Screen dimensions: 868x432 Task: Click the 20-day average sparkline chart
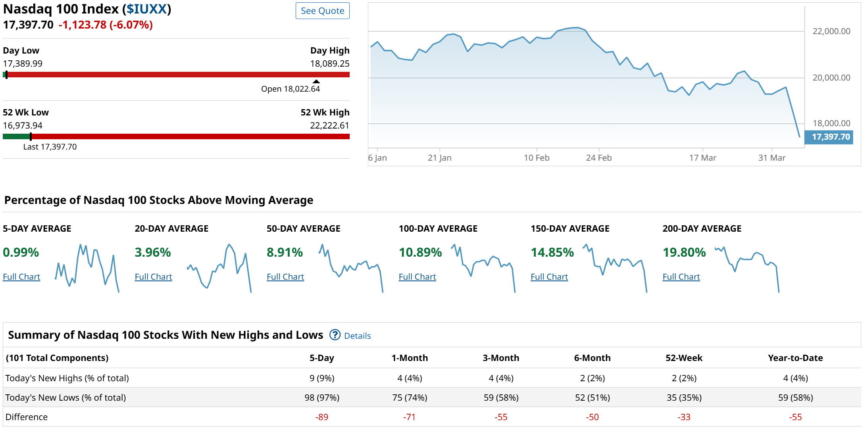click(x=219, y=268)
